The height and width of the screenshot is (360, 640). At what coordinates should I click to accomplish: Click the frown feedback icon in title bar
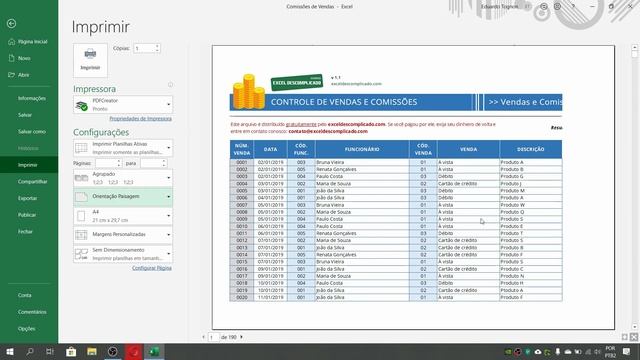(558, 7)
